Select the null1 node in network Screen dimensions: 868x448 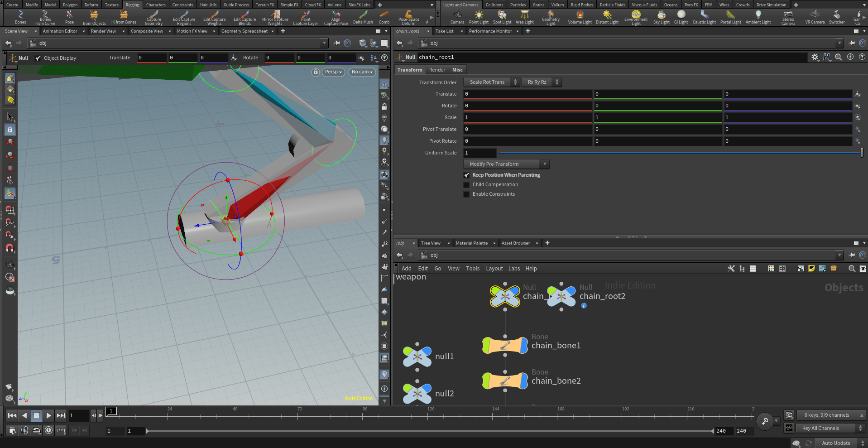point(417,356)
